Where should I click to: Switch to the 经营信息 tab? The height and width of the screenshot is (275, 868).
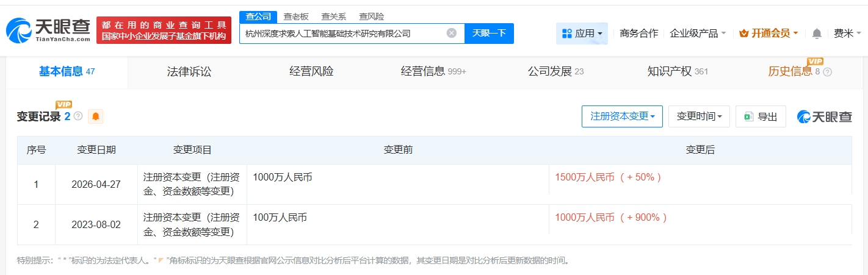[x=433, y=72]
